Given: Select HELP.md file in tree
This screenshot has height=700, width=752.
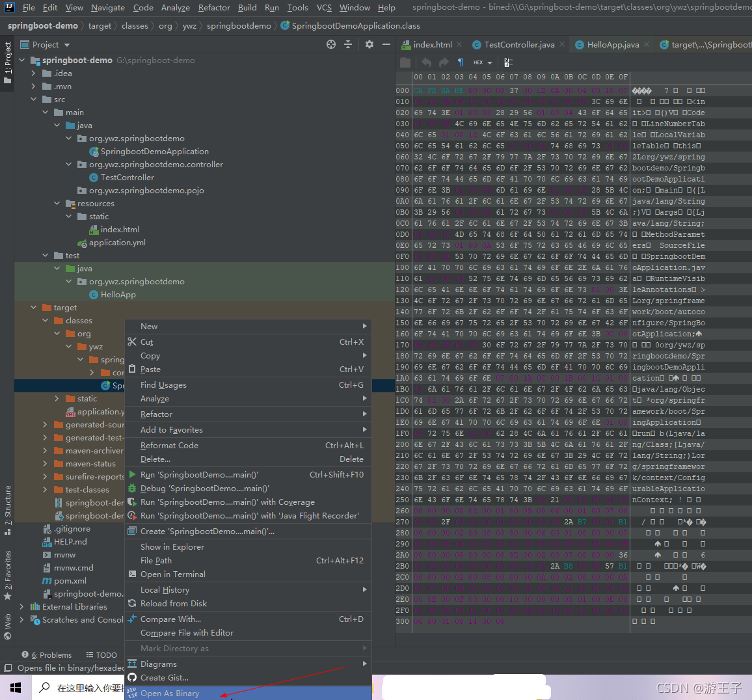Looking at the screenshot, I should click(x=70, y=542).
